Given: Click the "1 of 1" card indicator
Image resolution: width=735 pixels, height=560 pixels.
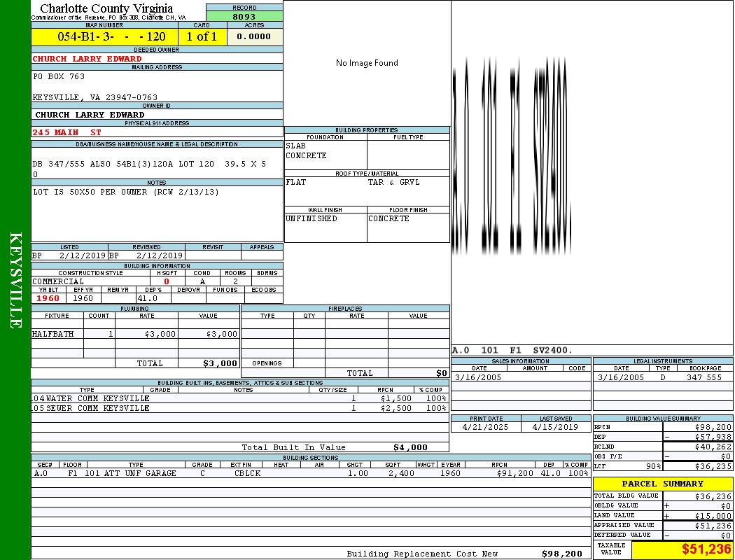Looking at the screenshot, I should 202,37.
